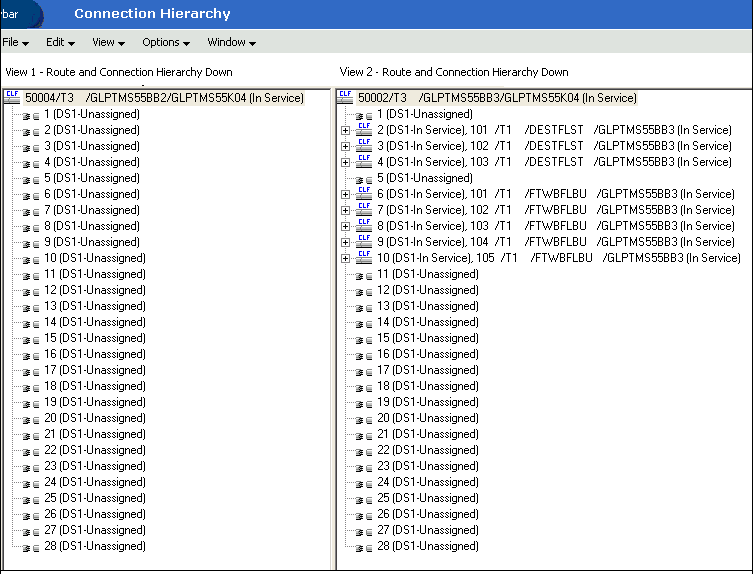754x574 pixels.
Task: Open the Options menu
Action: pos(166,42)
